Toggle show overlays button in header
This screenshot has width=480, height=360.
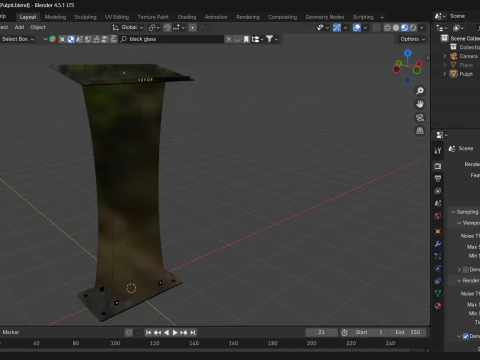pos(357,28)
